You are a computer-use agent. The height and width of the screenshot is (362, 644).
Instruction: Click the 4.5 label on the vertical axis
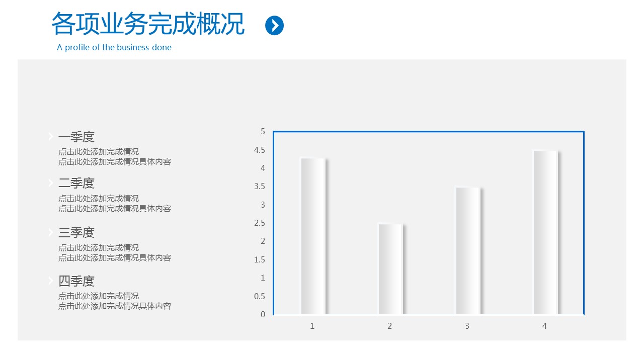260,150
